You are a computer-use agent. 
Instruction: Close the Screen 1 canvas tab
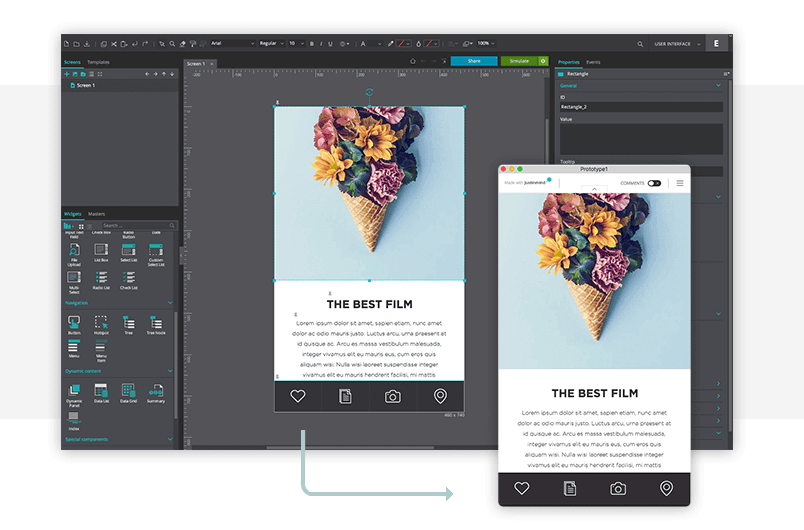(211, 64)
